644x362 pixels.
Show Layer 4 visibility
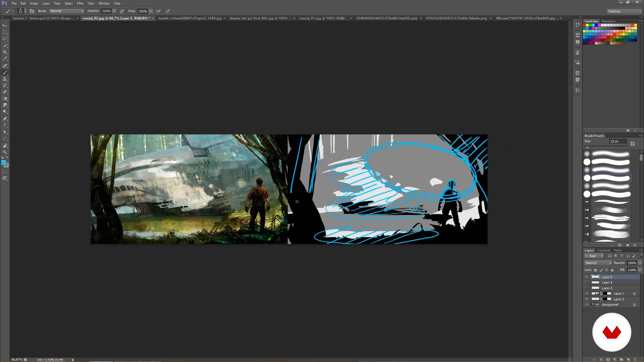pyautogui.click(x=587, y=283)
